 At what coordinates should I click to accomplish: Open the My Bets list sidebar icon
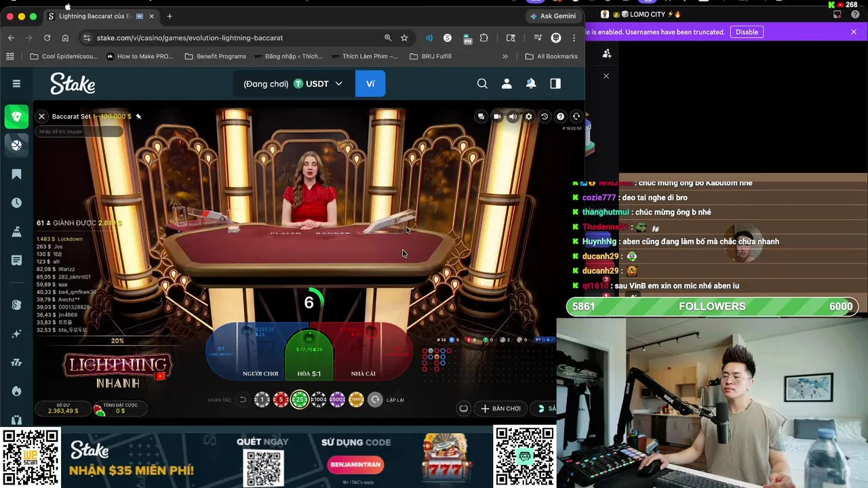[x=16, y=260]
